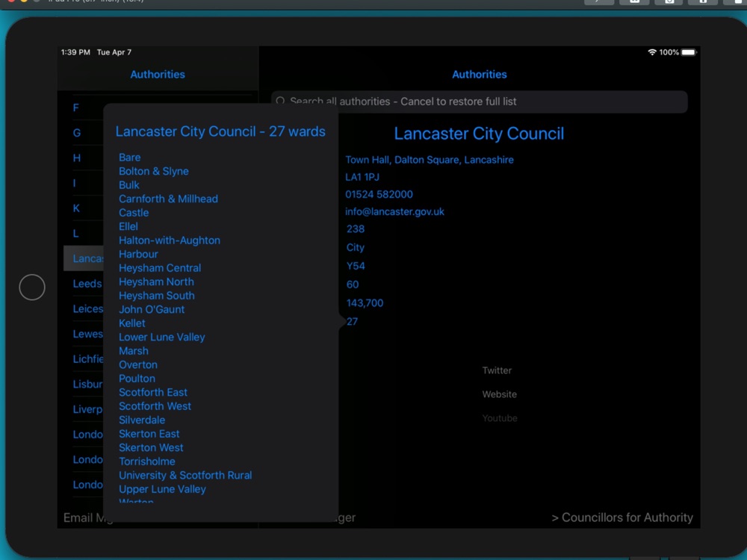Select the Bare ward
747x560 pixels.
point(129,157)
